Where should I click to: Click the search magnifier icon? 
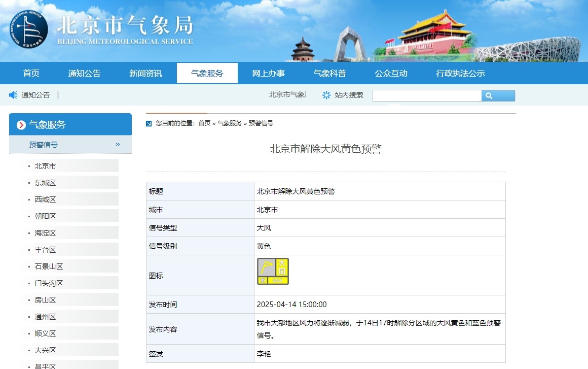(498, 95)
